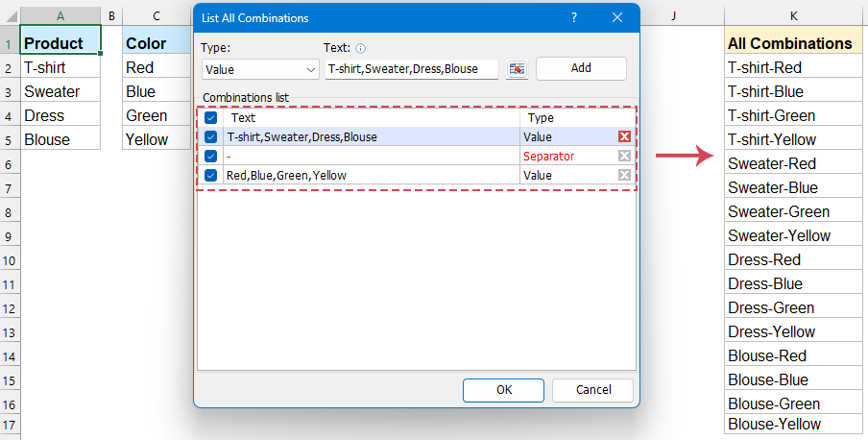Screen dimensions: 868x440
Task: Click the Text column header in list
Action: (x=372, y=117)
